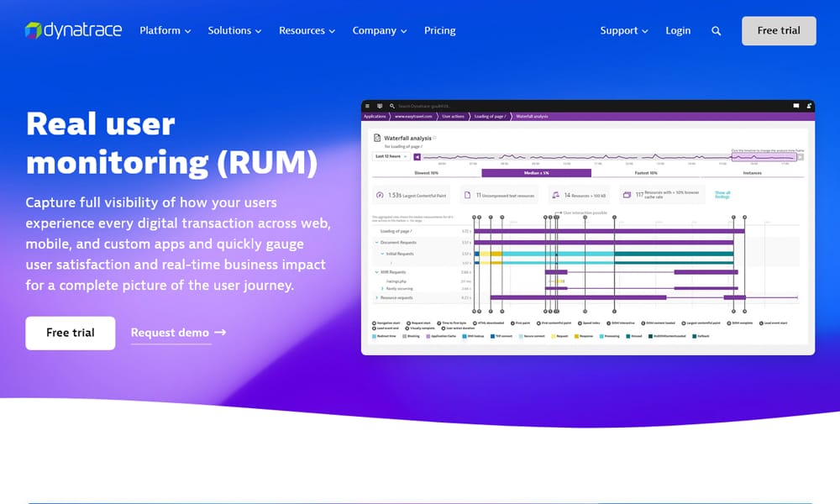Image resolution: width=840 pixels, height=504 pixels.
Task: Expand the Rarely occurring requests group
Action: 383,288
